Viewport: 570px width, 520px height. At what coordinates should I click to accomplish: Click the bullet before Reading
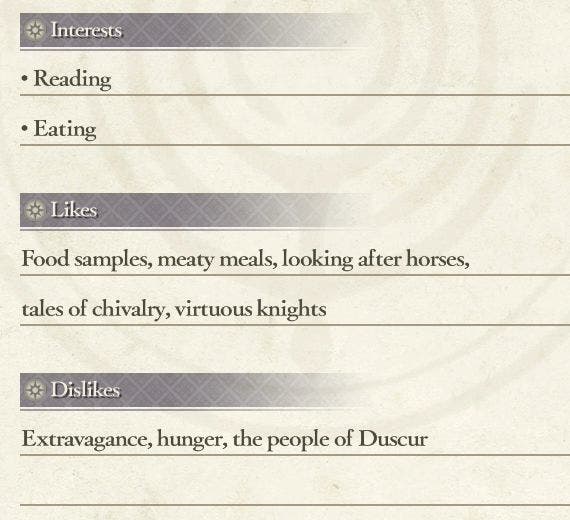[24, 78]
